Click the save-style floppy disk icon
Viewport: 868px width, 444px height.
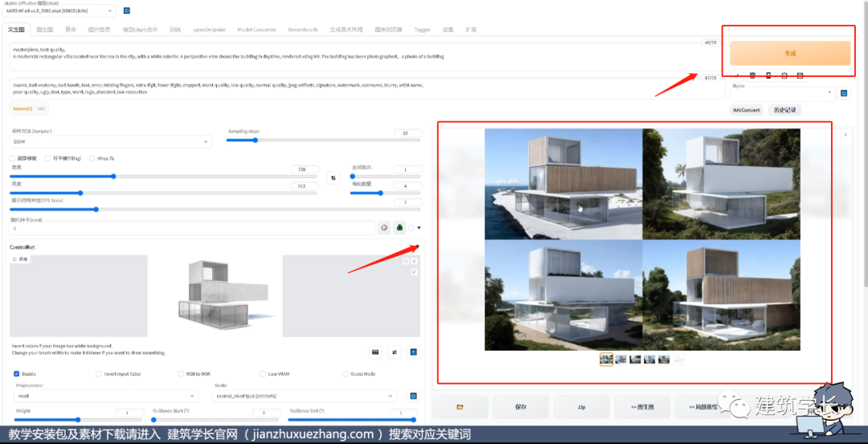[800, 75]
